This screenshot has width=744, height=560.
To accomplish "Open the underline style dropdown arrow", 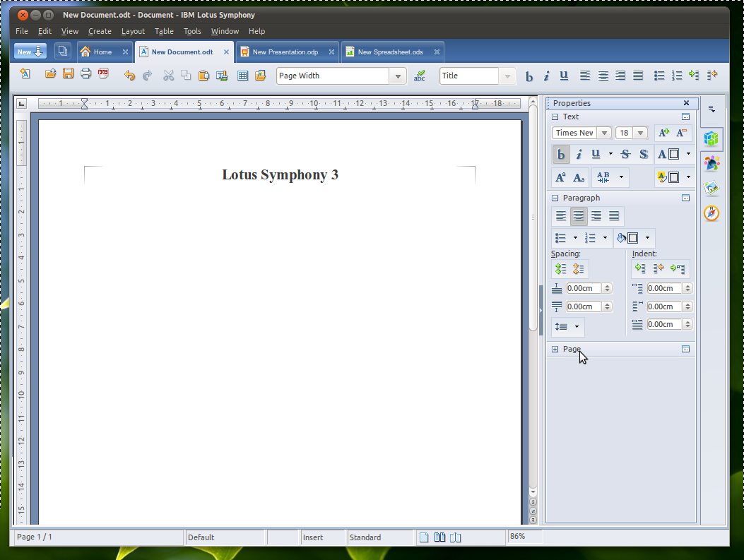I will pos(610,154).
